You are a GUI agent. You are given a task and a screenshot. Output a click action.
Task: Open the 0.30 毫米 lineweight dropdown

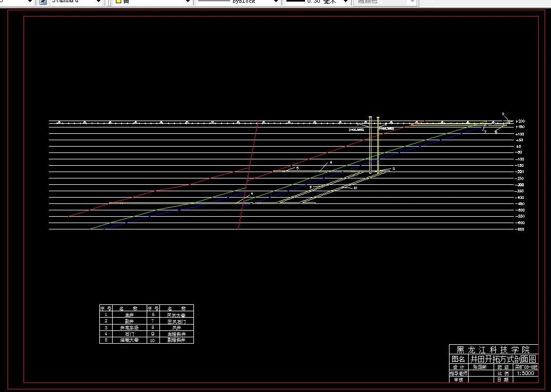[x=317, y=2]
